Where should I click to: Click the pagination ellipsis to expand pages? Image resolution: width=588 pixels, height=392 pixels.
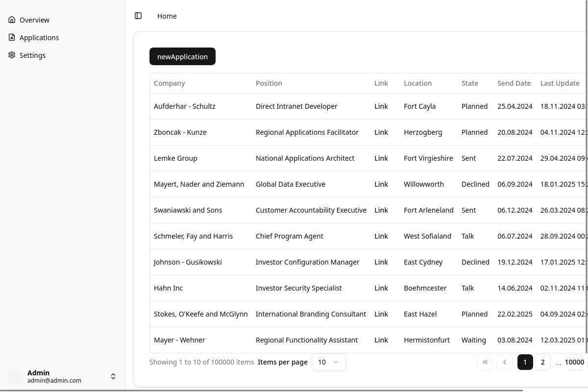pyautogui.click(x=558, y=362)
